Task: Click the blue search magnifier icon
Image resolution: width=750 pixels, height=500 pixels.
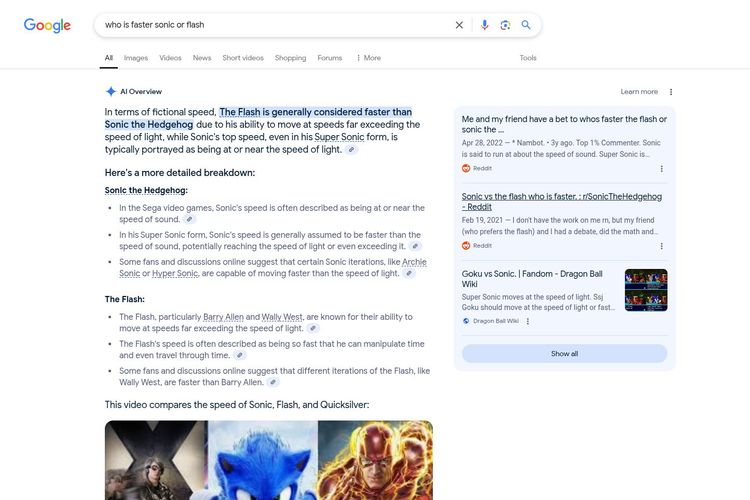Action: point(526,25)
